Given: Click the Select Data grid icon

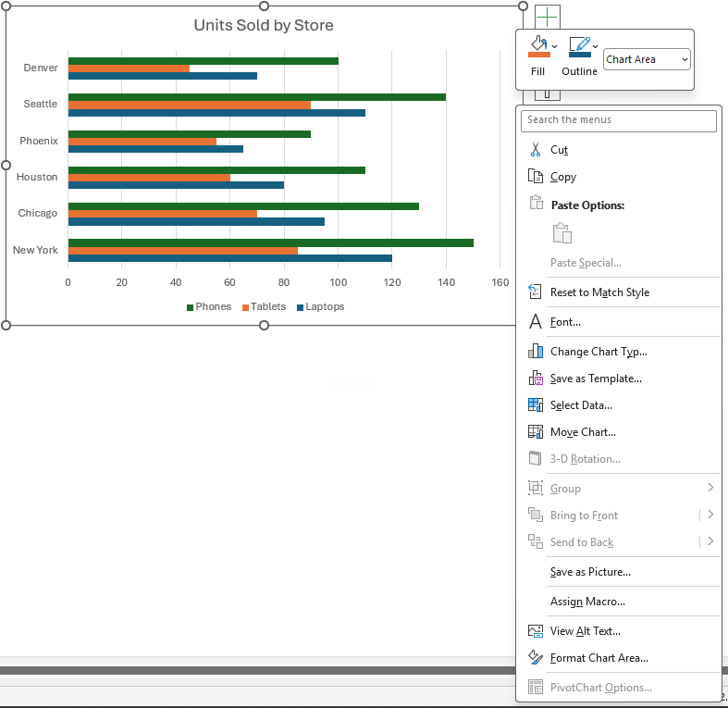Looking at the screenshot, I should 536,404.
